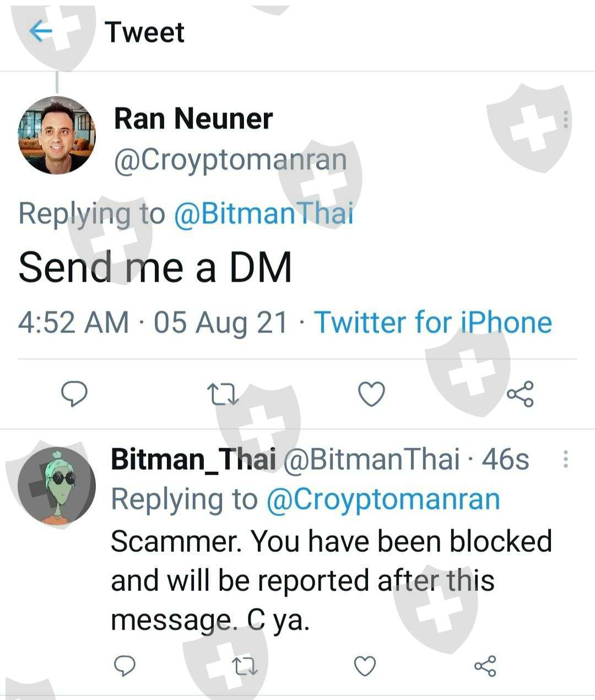Screen dimensions: 595x700
Task: Tap the Bitman_Thai display name
Action: 193,459
